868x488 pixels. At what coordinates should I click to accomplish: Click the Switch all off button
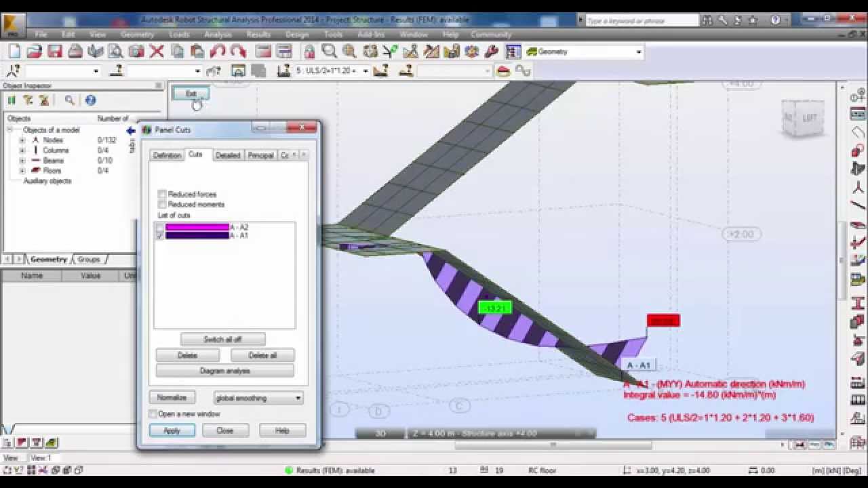coord(223,339)
